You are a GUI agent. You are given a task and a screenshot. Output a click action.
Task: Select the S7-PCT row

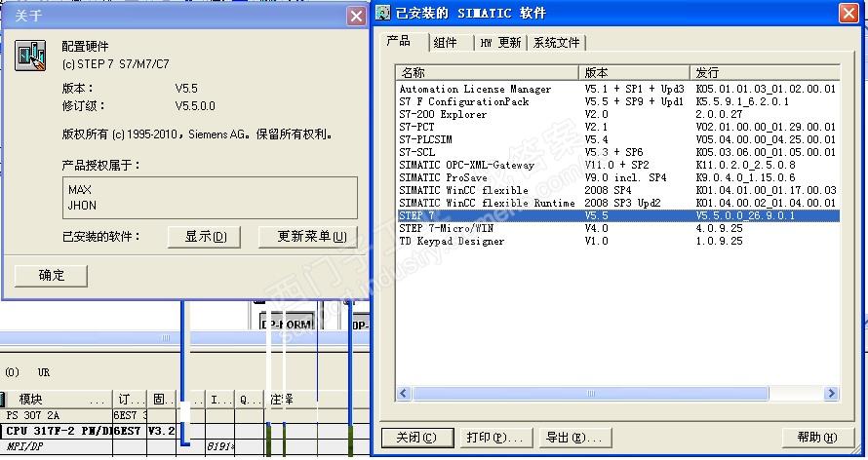617,127
